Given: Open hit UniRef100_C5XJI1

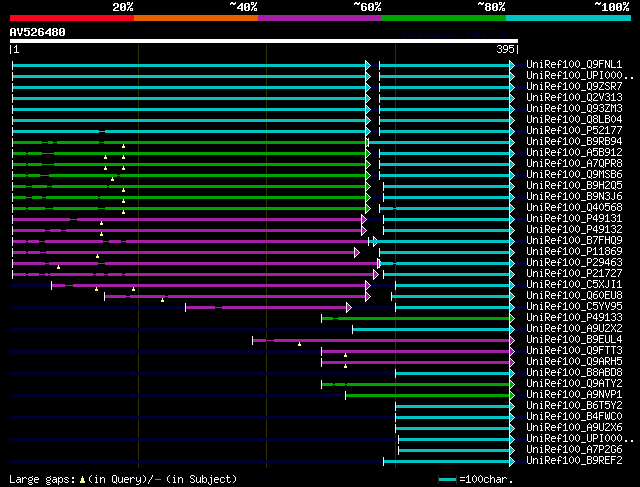Looking at the screenshot, I should pos(574,285).
